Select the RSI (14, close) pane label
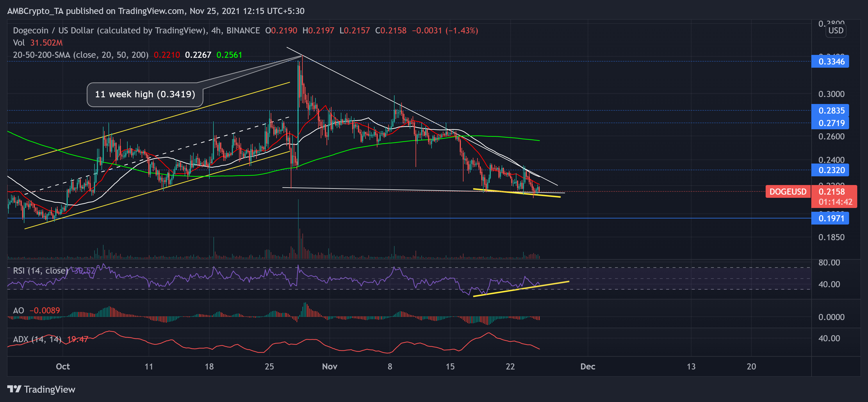The image size is (868, 402). coord(40,270)
